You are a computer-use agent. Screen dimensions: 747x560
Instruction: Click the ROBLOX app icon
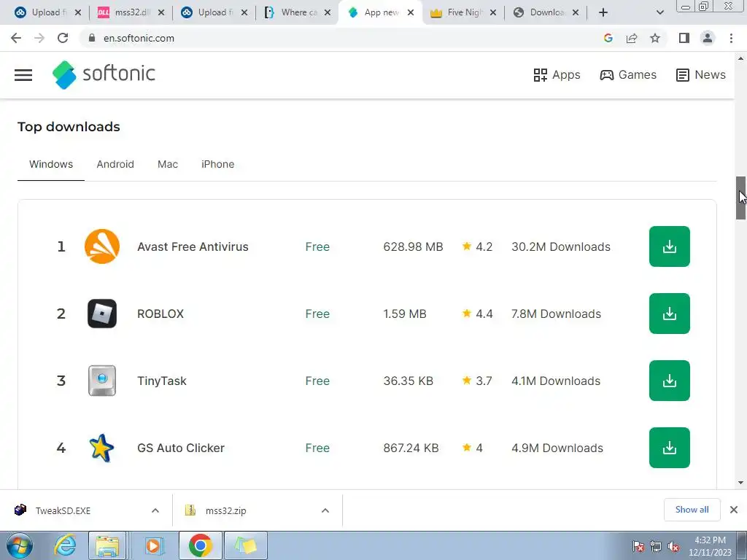point(102,314)
